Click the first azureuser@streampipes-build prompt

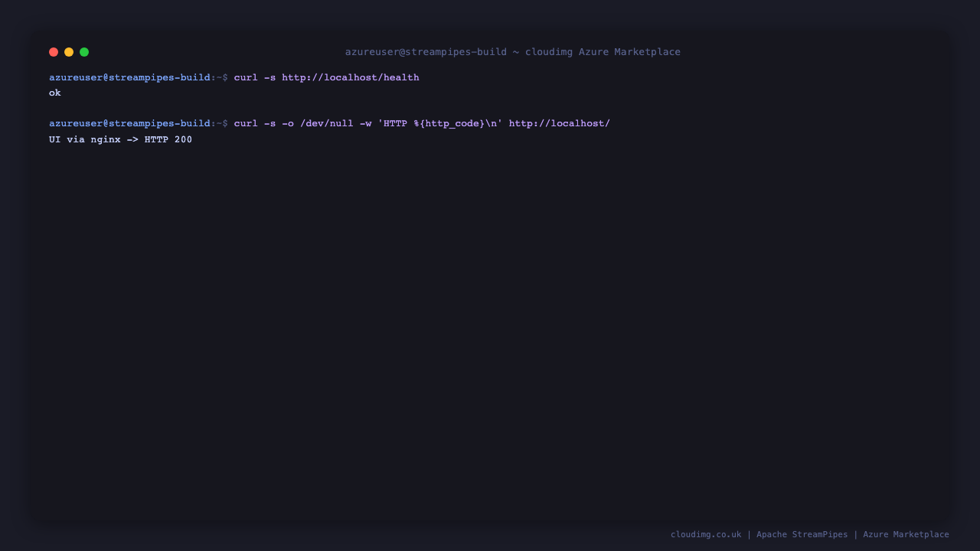coord(139,77)
